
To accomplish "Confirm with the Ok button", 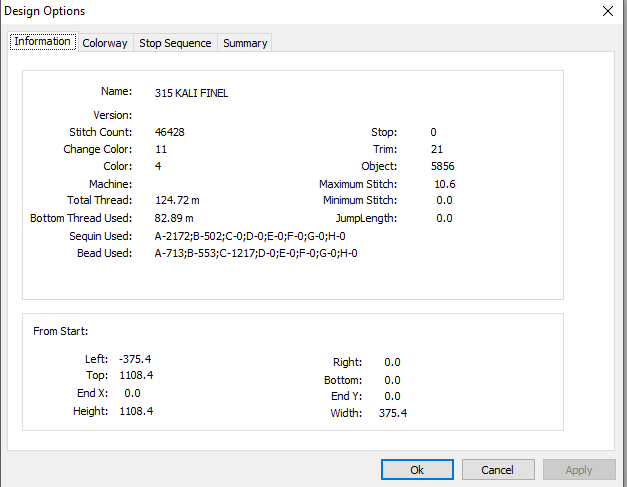I will [417, 469].
